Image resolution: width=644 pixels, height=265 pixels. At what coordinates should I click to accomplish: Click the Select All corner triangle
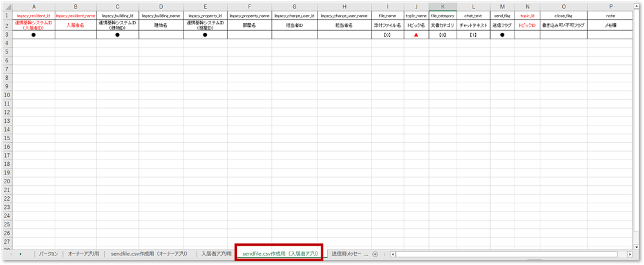click(6, 7)
